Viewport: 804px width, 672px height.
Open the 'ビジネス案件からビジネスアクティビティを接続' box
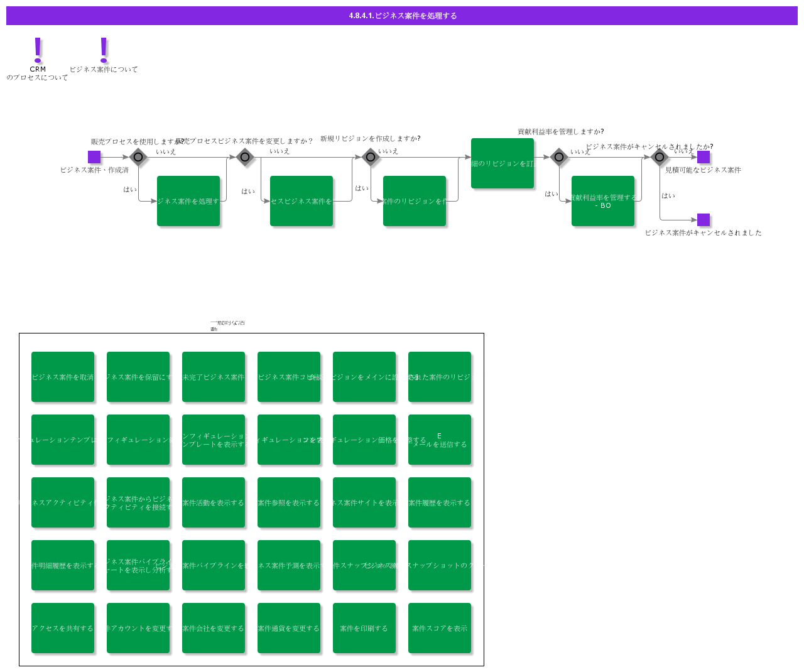(138, 502)
